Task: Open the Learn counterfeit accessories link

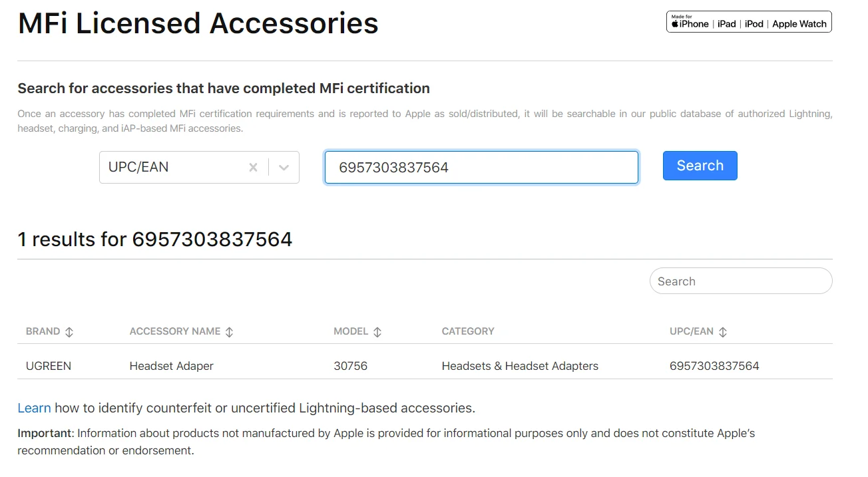Action: (34, 408)
